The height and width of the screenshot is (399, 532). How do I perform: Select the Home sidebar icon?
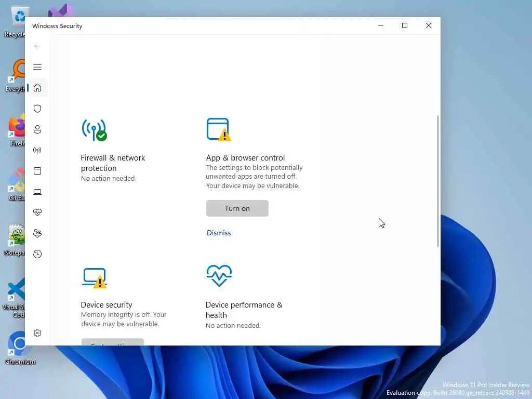click(x=37, y=88)
